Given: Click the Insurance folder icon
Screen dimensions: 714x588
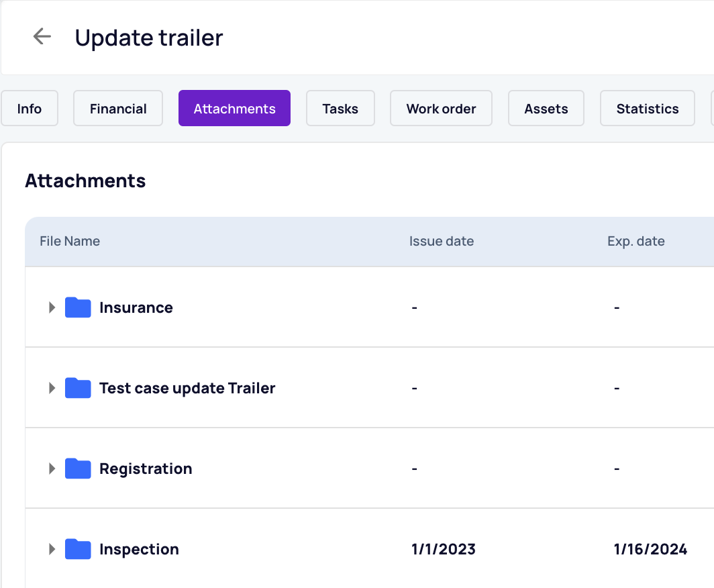Looking at the screenshot, I should (78, 307).
